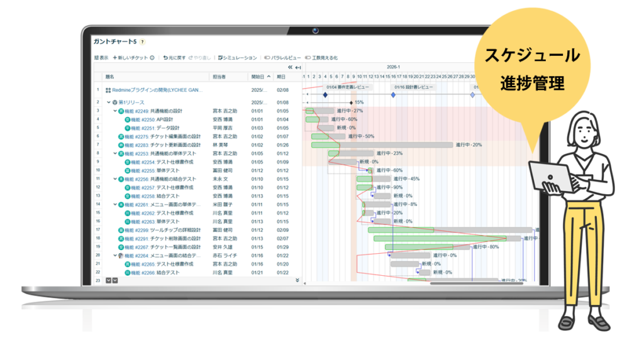
Task: Click avatar icon of ticket #2250
Action: pyautogui.click(x=127, y=120)
